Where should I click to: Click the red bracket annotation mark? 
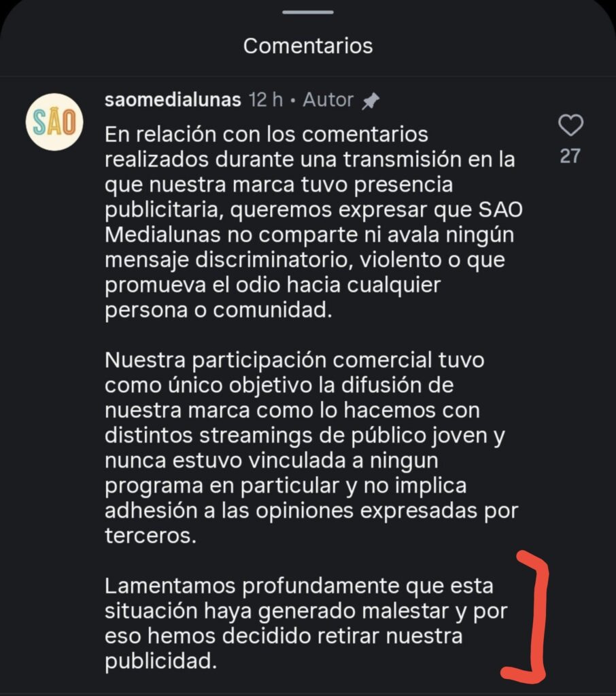pos(528,617)
